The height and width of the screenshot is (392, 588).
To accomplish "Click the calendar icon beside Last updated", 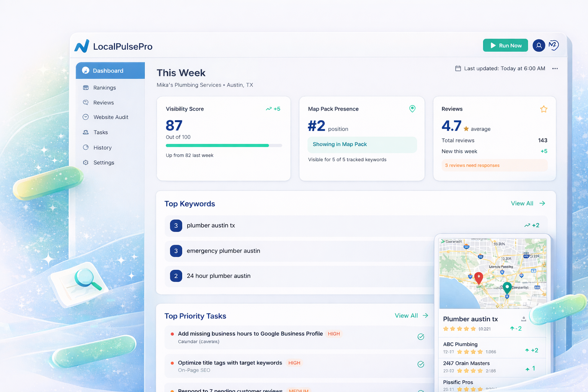I will [458, 68].
